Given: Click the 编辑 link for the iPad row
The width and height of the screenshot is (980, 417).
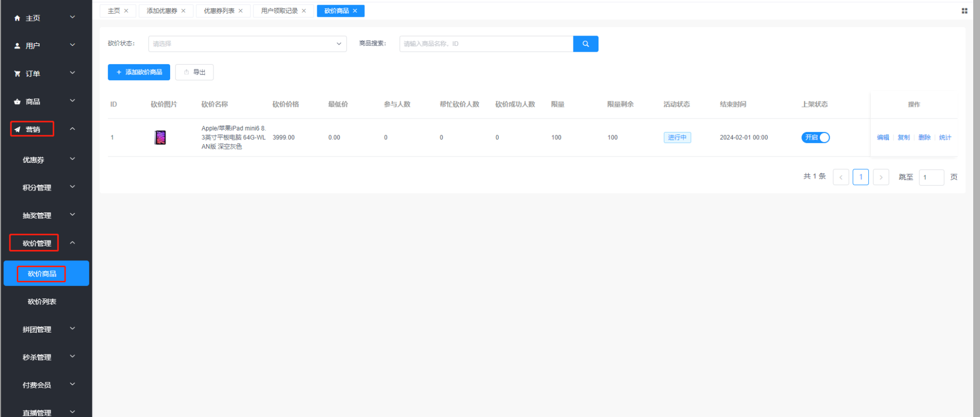Looking at the screenshot, I should point(882,138).
